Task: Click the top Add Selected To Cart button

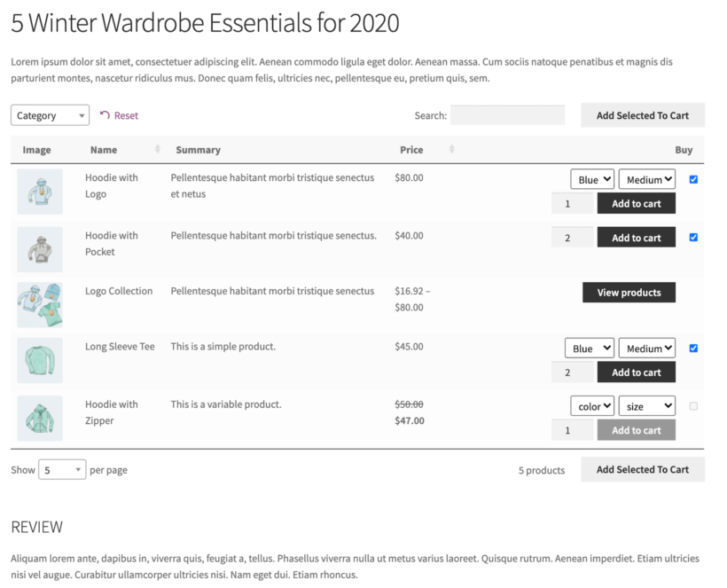Action: [642, 114]
